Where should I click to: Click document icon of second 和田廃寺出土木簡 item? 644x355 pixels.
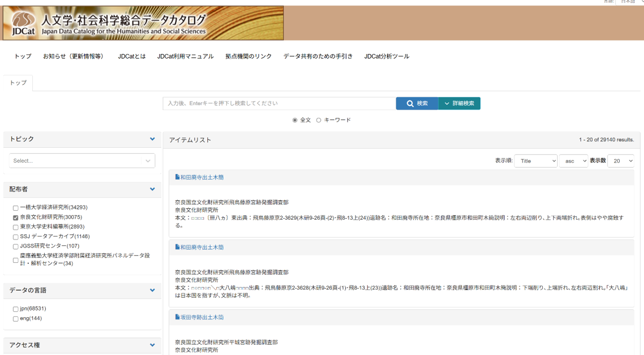click(x=177, y=247)
